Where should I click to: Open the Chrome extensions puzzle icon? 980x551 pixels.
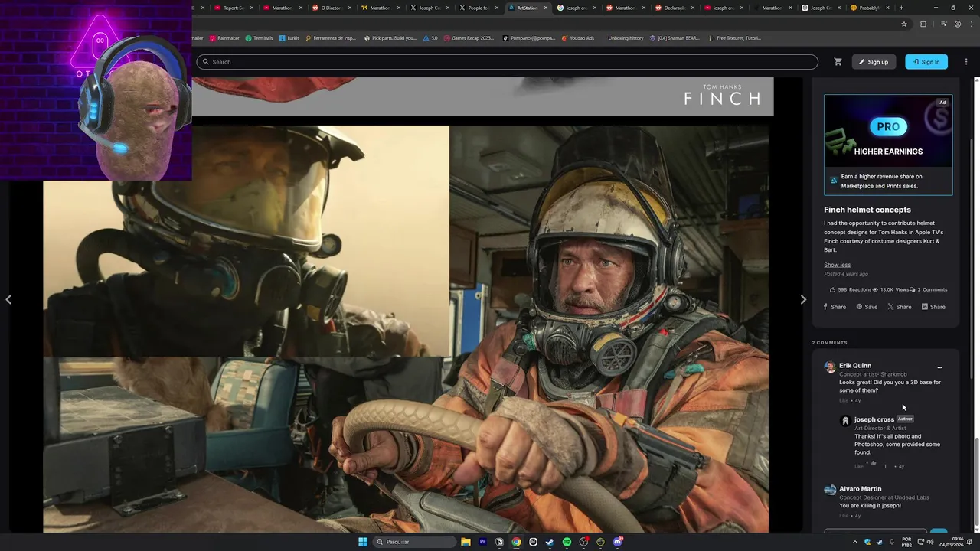[x=923, y=24]
